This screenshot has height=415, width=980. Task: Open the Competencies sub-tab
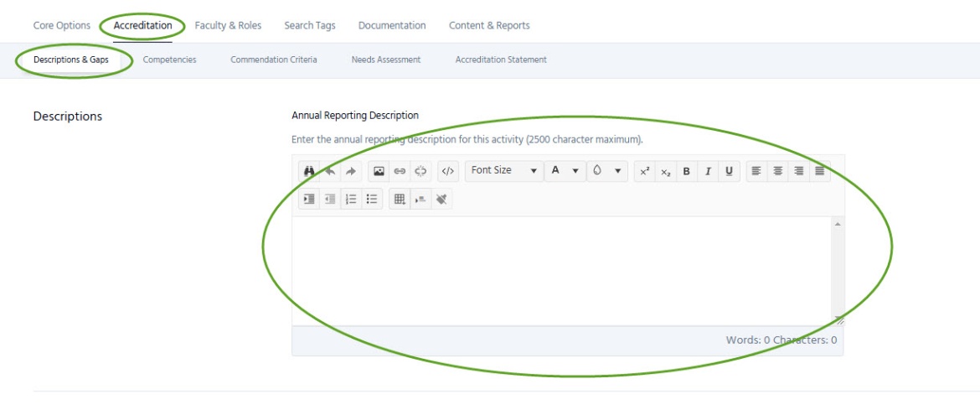pyautogui.click(x=169, y=60)
